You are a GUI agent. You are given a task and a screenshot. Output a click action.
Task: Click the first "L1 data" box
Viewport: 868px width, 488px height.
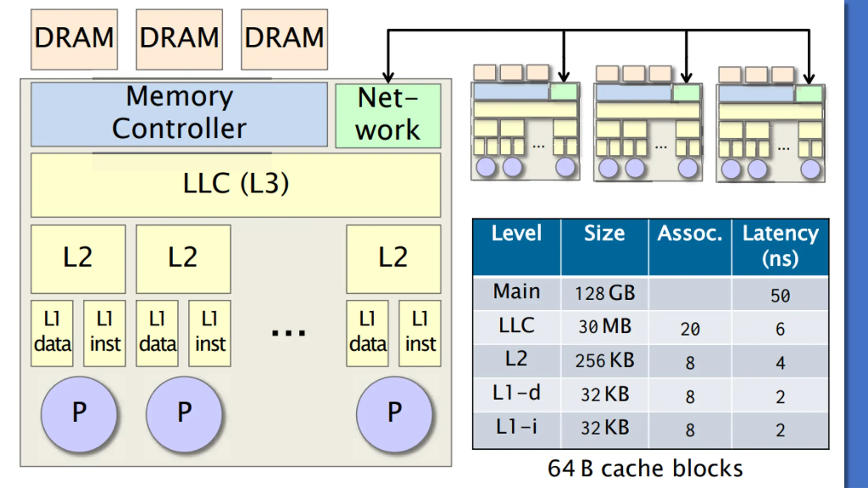(52, 333)
